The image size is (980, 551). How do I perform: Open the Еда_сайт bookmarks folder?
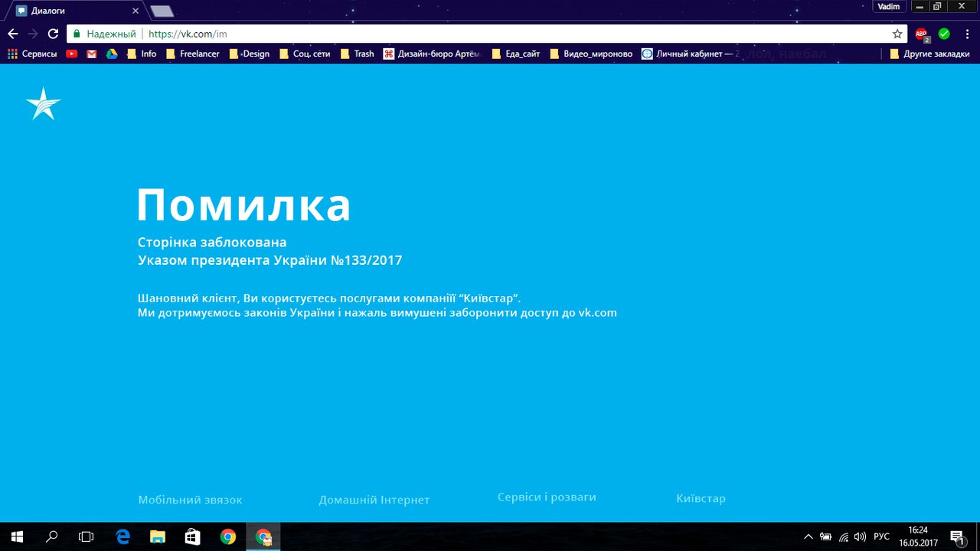[516, 54]
